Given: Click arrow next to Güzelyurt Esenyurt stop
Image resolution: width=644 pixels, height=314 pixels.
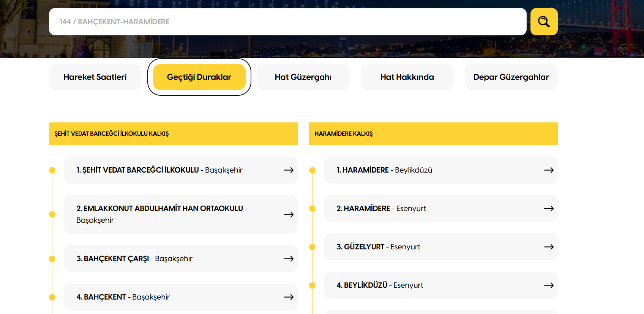Looking at the screenshot, I should pos(549,247).
